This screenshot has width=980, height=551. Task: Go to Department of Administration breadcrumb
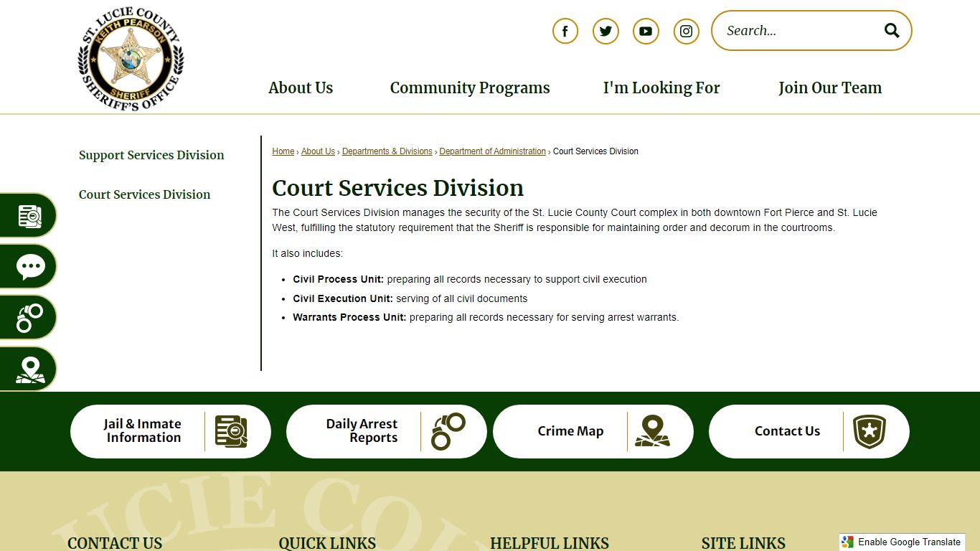[493, 151]
